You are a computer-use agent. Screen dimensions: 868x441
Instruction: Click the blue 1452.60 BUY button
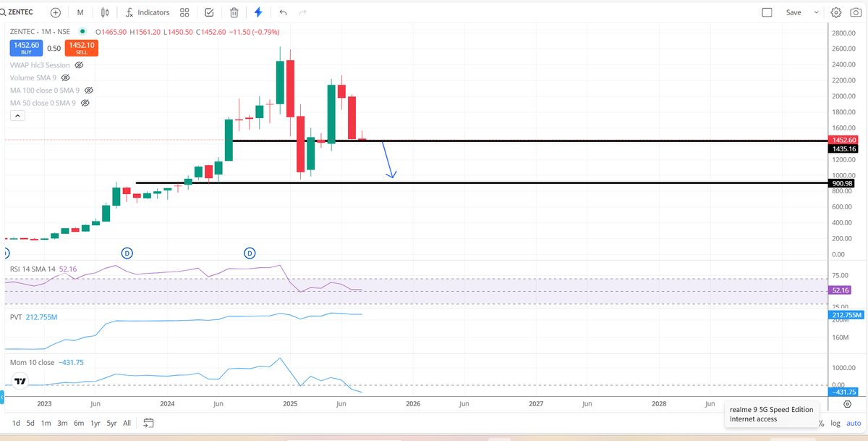click(26, 48)
